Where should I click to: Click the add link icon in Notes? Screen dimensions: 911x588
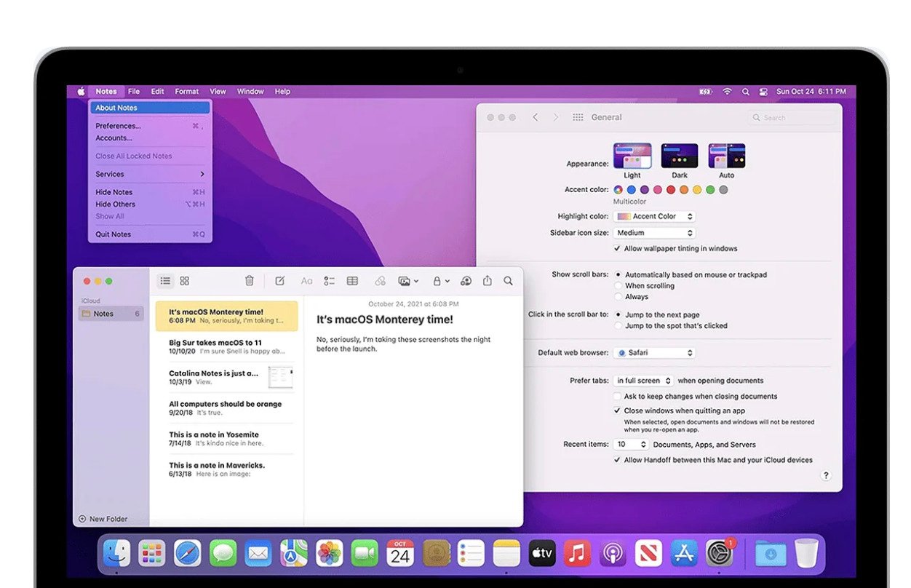click(380, 281)
